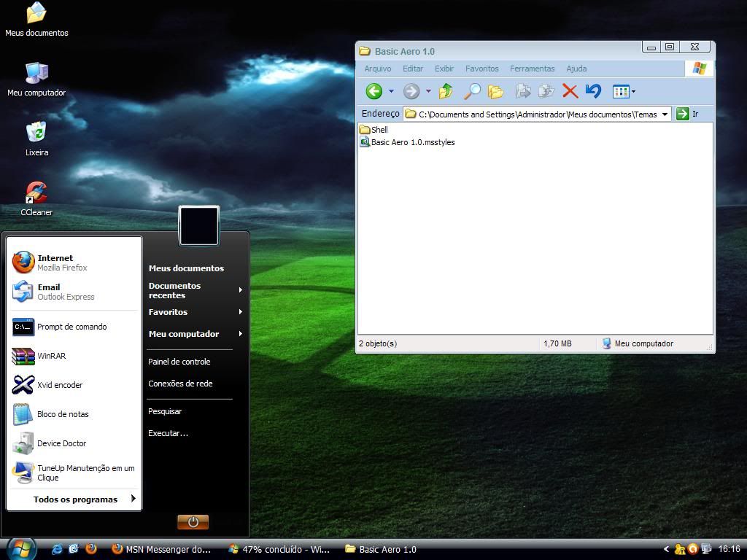Select Painel de controle in Start menu
This screenshot has height=560, width=747.
coord(179,362)
